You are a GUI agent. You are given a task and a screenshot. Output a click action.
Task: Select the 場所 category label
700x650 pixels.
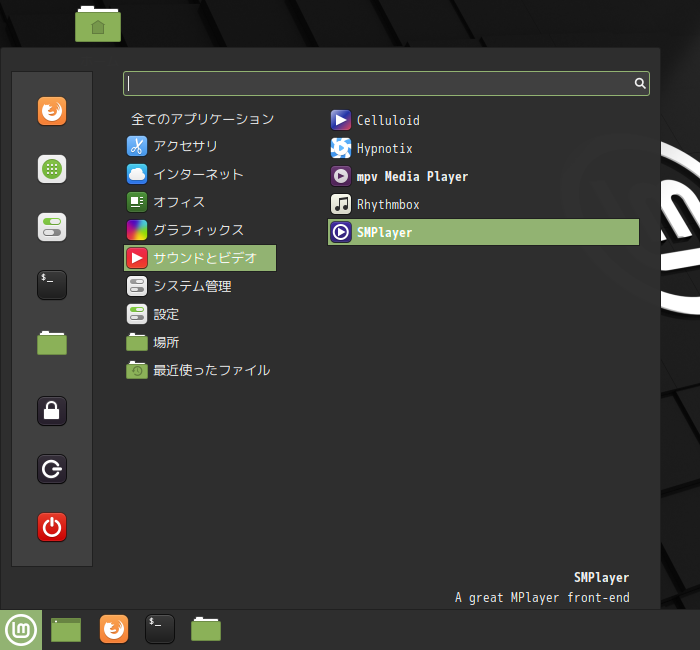click(166, 342)
